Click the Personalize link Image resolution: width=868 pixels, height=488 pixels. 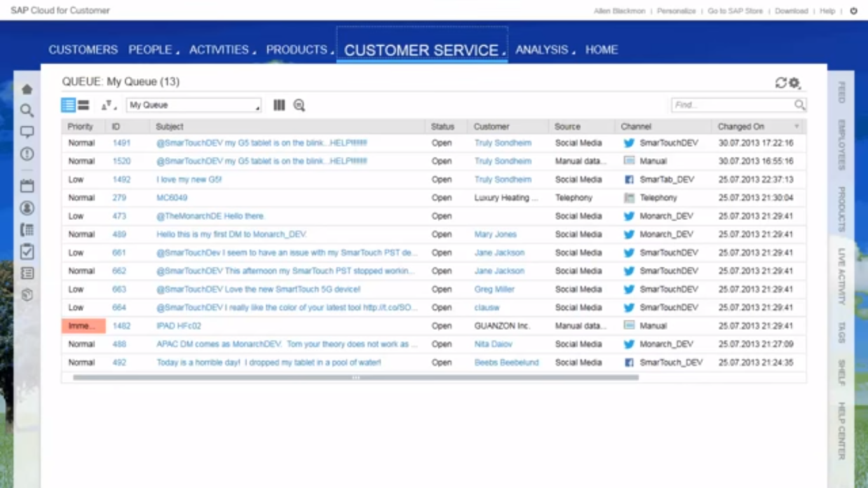click(x=676, y=11)
